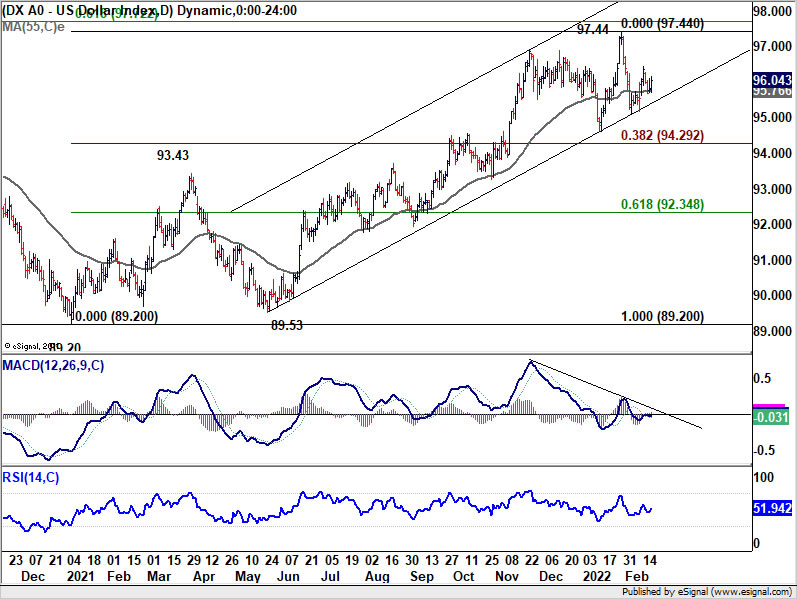The height and width of the screenshot is (599, 797).
Task: Select Fibonacci label 0.382 (94.292)
Action: coord(662,135)
